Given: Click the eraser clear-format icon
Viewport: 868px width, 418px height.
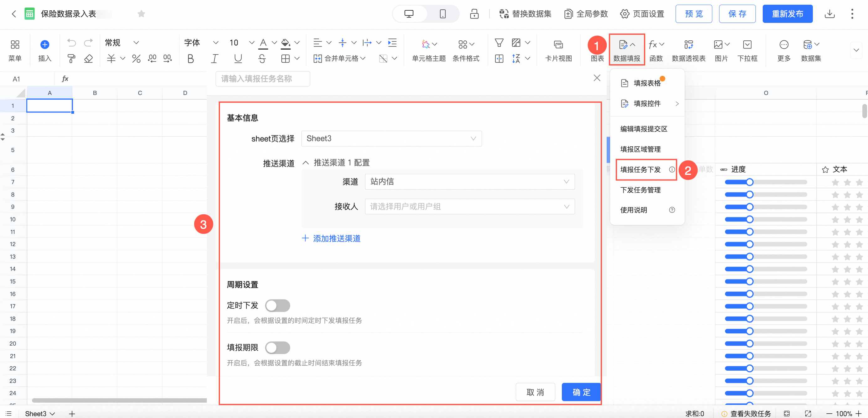Looking at the screenshot, I should [x=88, y=59].
